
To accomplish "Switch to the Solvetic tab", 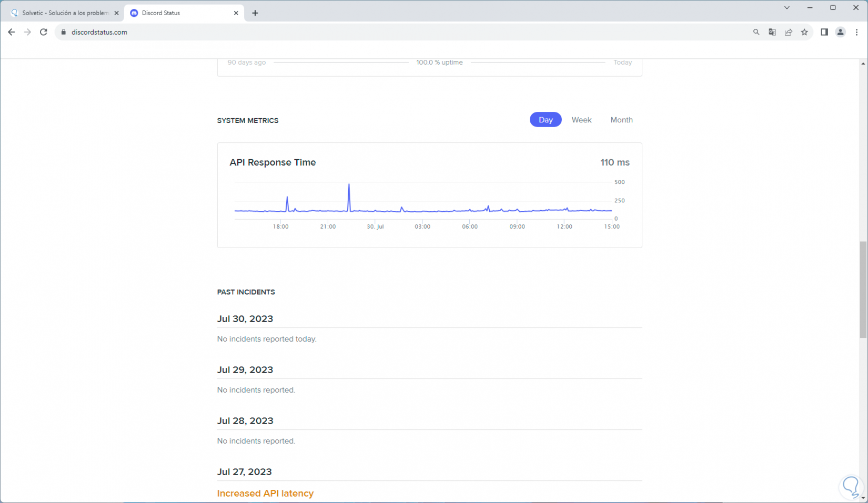I will [65, 13].
